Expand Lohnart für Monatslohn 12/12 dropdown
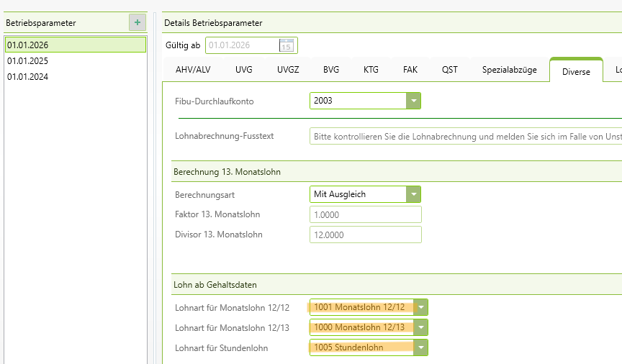This screenshot has width=622, height=364. point(421,307)
